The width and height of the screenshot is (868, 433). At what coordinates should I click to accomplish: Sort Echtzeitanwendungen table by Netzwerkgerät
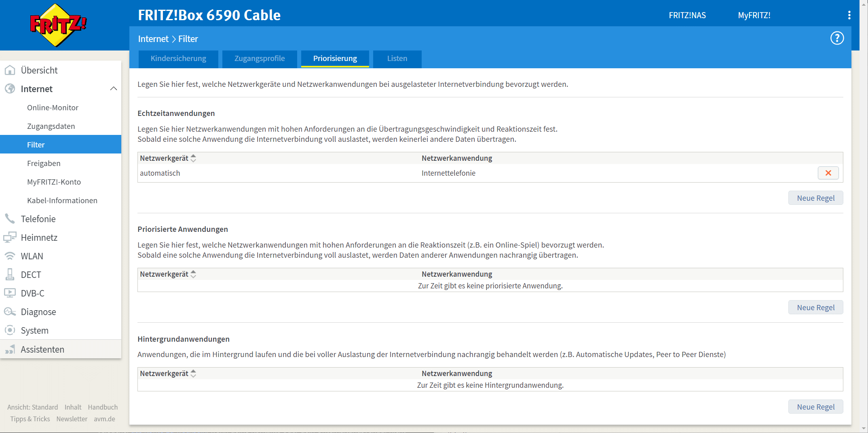pos(193,158)
